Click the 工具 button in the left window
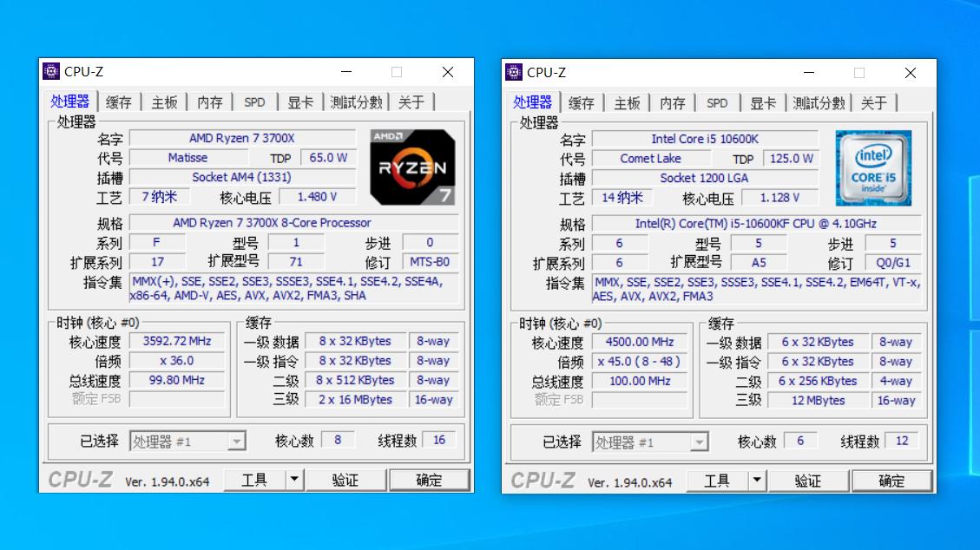 [255, 480]
